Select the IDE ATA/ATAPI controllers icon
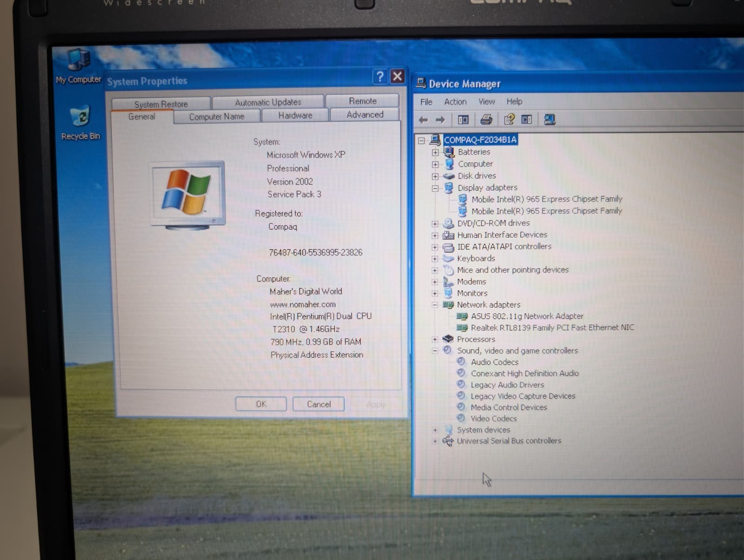 pos(448,247)
